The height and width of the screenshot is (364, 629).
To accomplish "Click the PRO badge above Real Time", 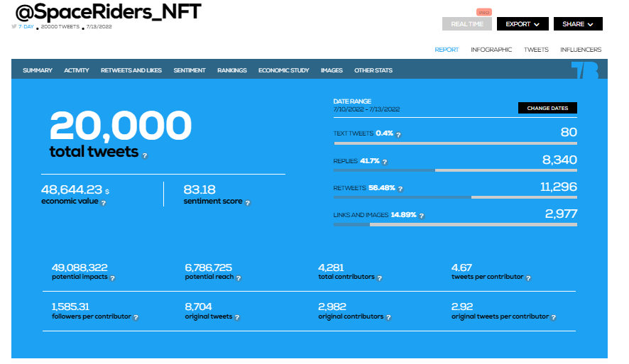I will point(484,13).
